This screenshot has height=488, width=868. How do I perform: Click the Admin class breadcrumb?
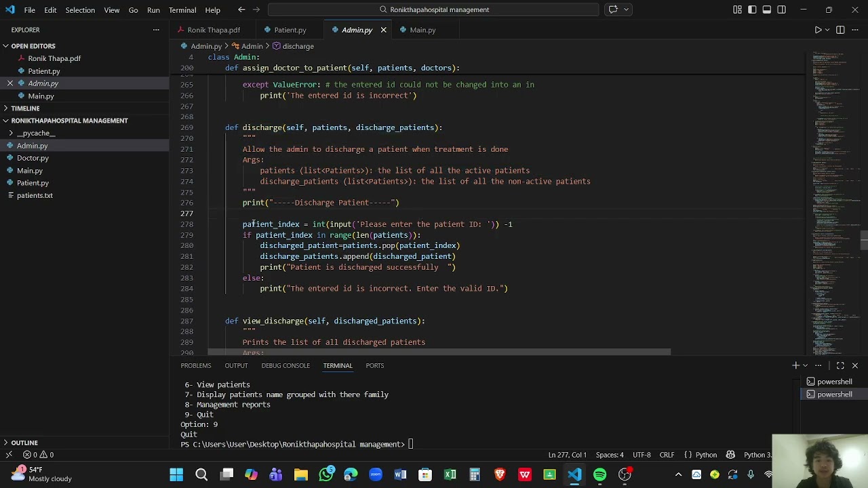pyautogui.click(x=247, y=46)
